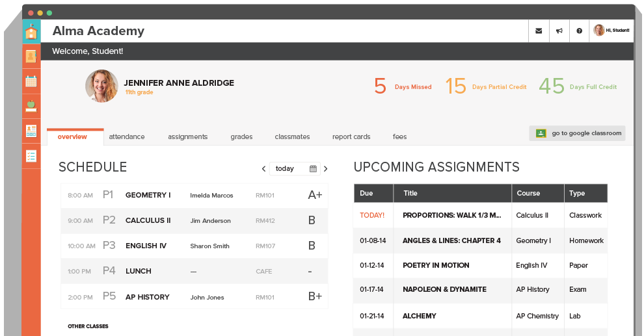Image resolution: width=644 pixels, height=336 pixels.
Task: Open the calendar icon in left sidebar
Action: 31,81
